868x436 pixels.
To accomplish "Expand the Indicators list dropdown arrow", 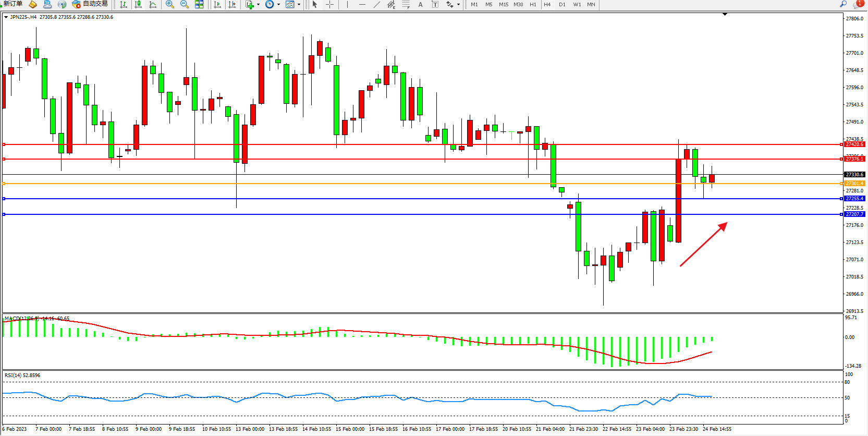I will pos(259,5).
